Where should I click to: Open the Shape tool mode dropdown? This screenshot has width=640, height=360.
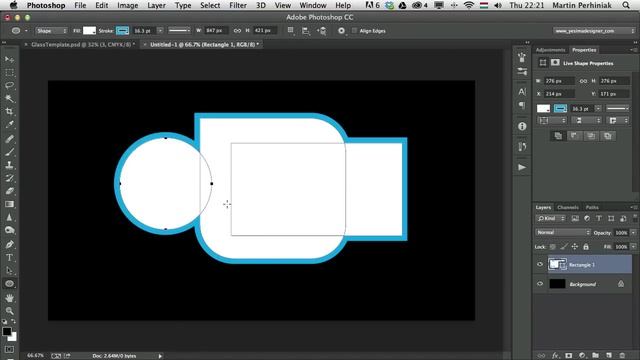(x=51, y=31)
